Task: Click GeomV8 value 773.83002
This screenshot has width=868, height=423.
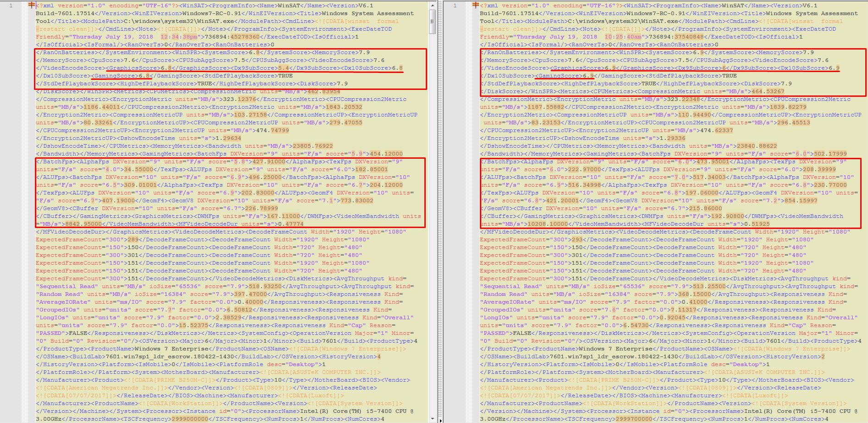Action: [357, 200]
